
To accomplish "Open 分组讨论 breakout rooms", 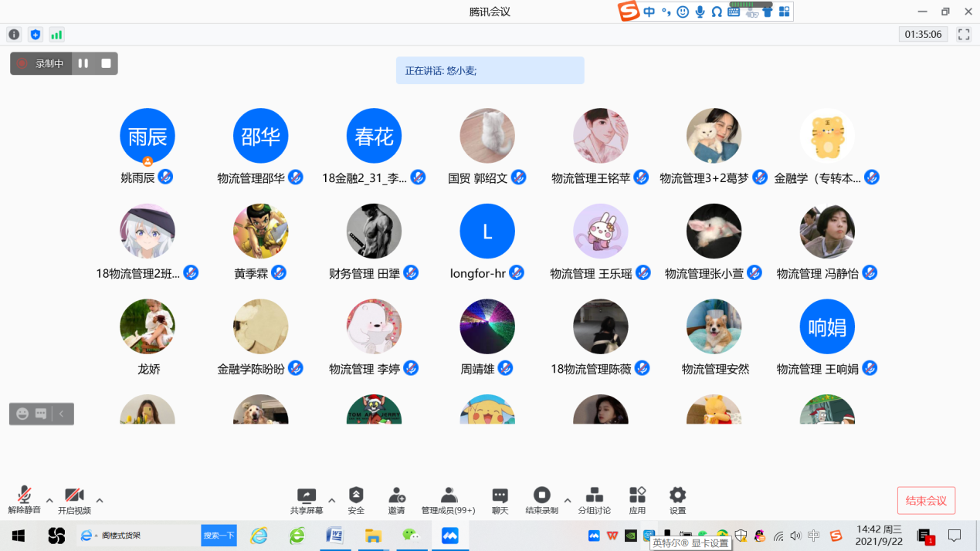I will pos(594,500).
